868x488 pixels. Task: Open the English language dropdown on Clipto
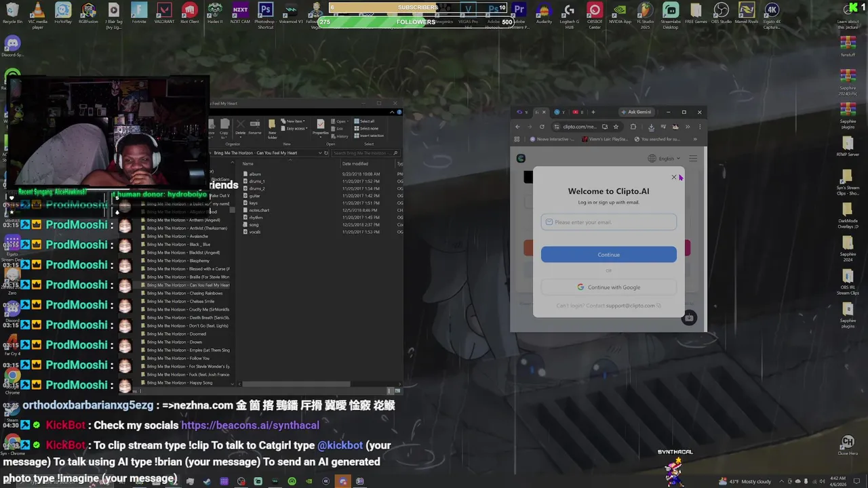(664, 159)
